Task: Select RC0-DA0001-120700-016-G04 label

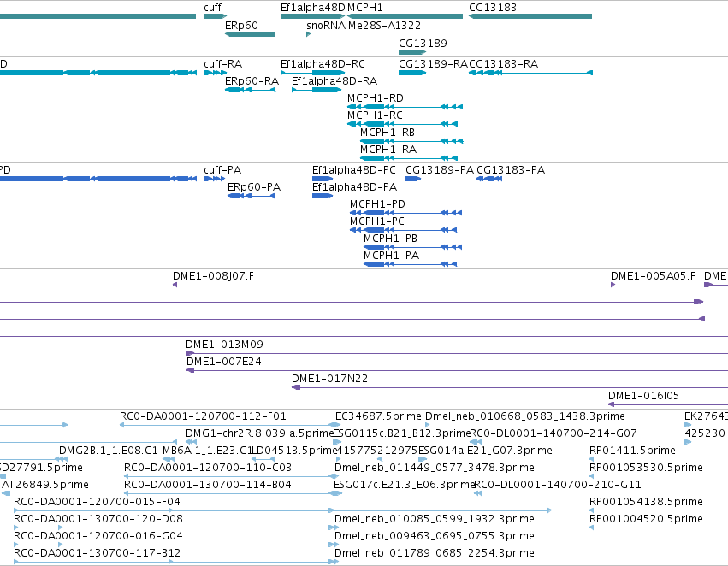Action: (x=98, y=537)
